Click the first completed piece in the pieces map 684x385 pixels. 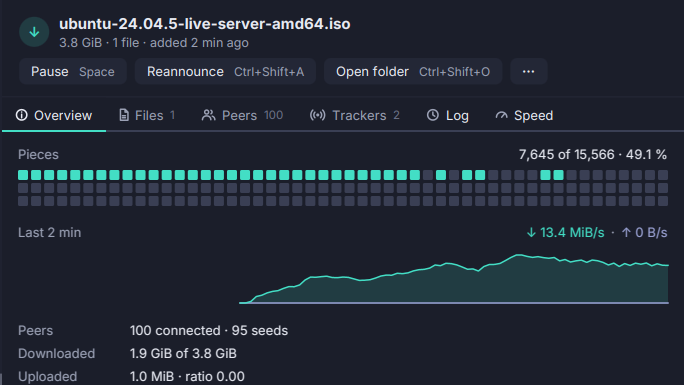coord(23,175)
